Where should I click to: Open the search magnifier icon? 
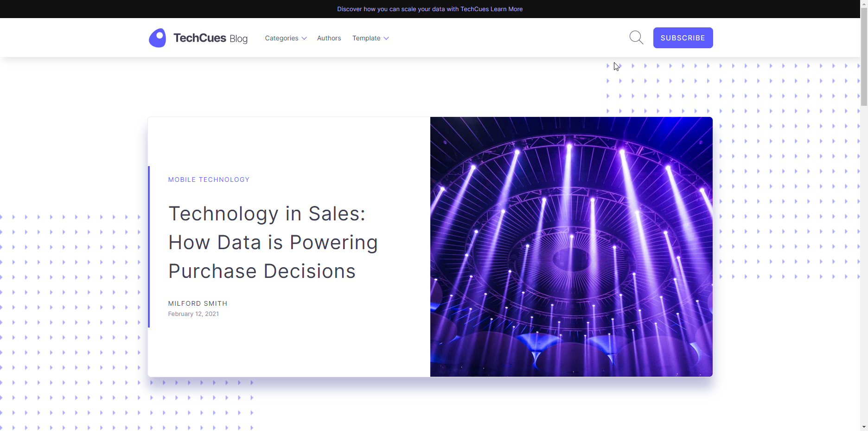[636, 38]
